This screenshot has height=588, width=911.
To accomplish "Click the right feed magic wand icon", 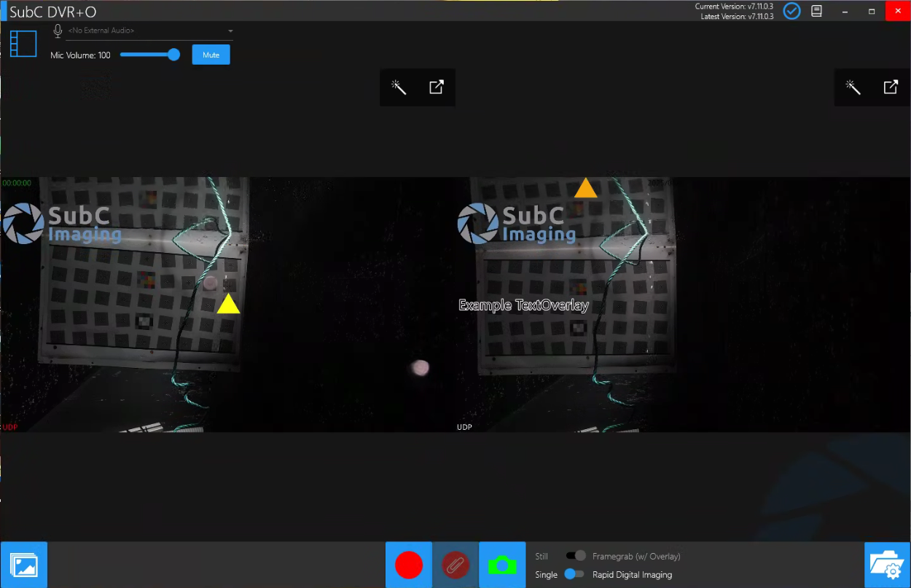I will [853, 87].
